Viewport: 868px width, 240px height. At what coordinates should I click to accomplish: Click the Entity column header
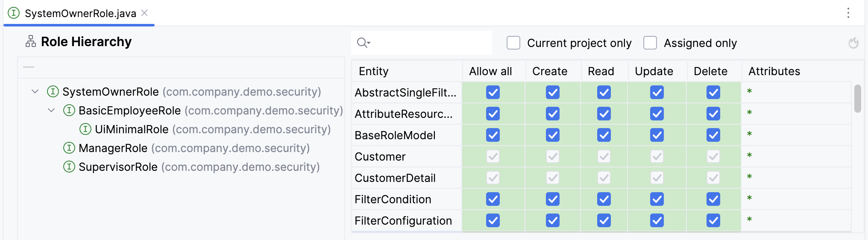(x=374, y=71)
